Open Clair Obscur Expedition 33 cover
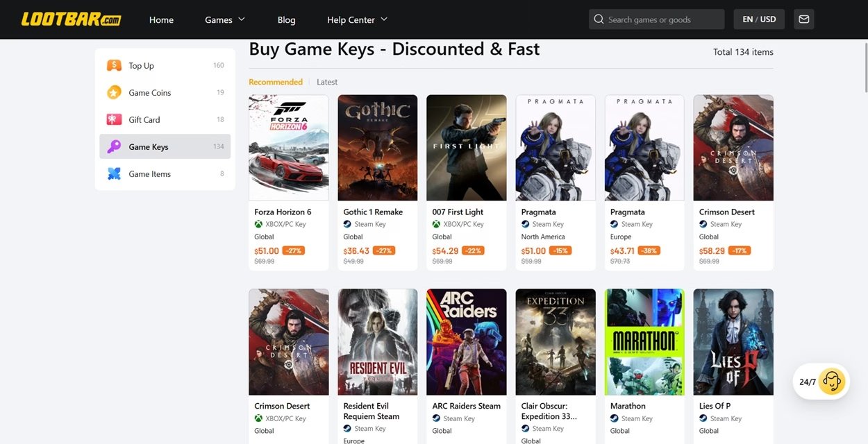 pyautogui.click(x=556, y=342)
